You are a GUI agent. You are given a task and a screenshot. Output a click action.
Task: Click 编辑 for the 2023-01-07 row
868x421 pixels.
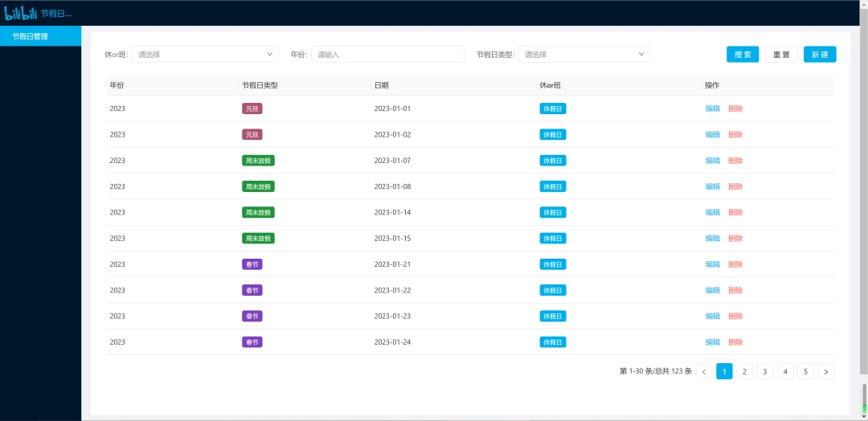pyautogui.click(x=712, y=161)
